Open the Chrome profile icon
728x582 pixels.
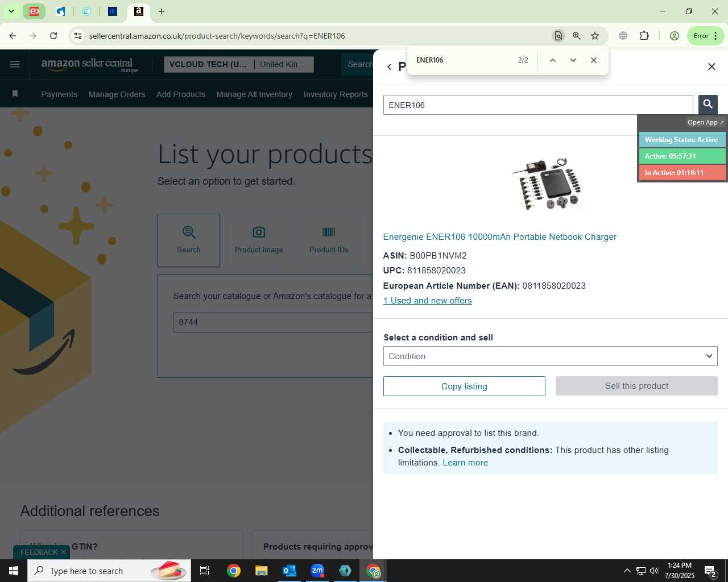coord(675,36)
